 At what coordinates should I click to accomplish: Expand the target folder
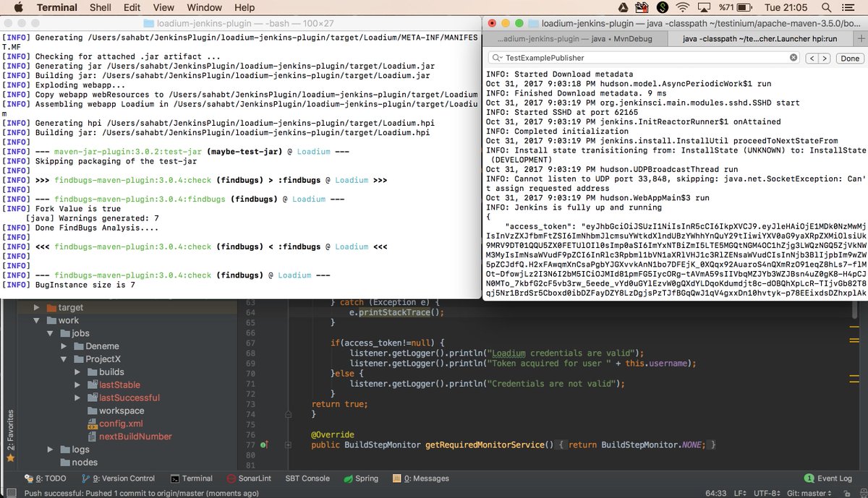(x=37, y=307)
